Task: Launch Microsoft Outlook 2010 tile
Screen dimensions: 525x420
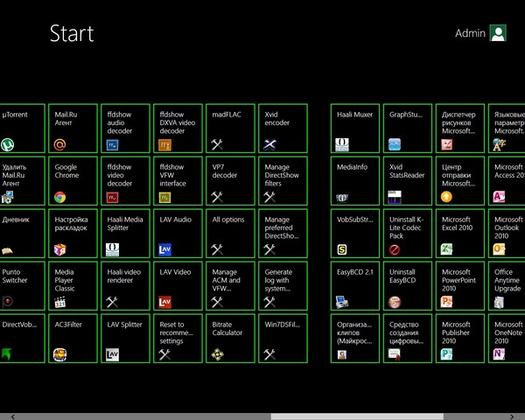Action: (507, 234)
